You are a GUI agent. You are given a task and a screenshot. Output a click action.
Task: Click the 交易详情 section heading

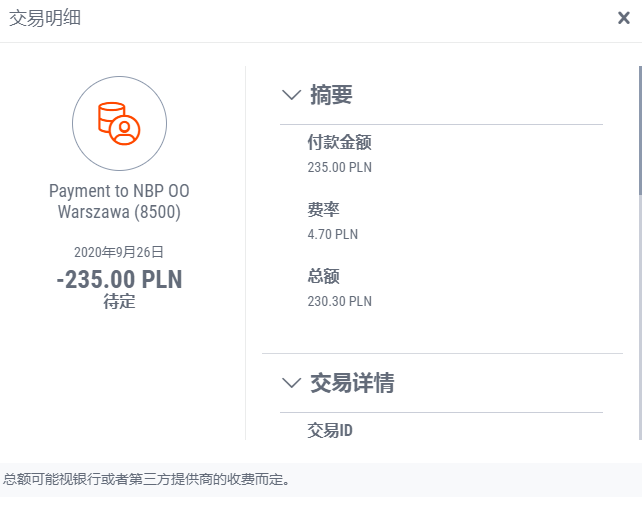pos(352,382)
